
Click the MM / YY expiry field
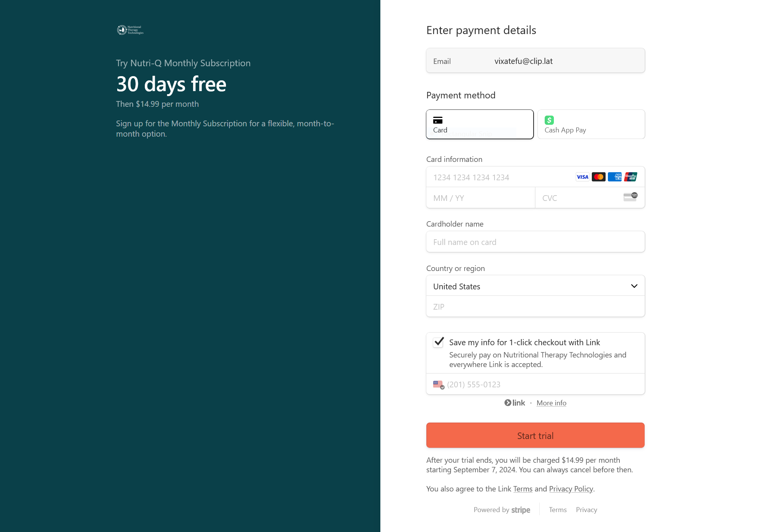pyautogui.click(x=480, y=198)
